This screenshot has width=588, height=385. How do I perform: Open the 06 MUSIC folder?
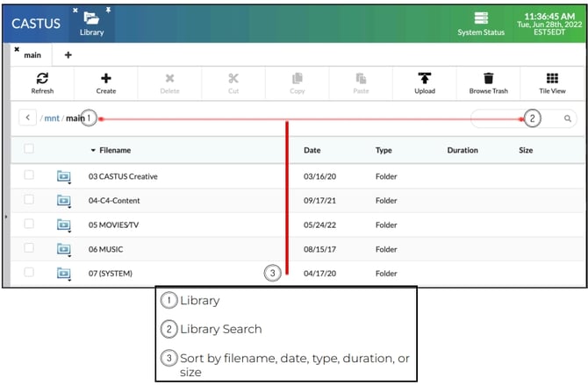click(108, 249)
